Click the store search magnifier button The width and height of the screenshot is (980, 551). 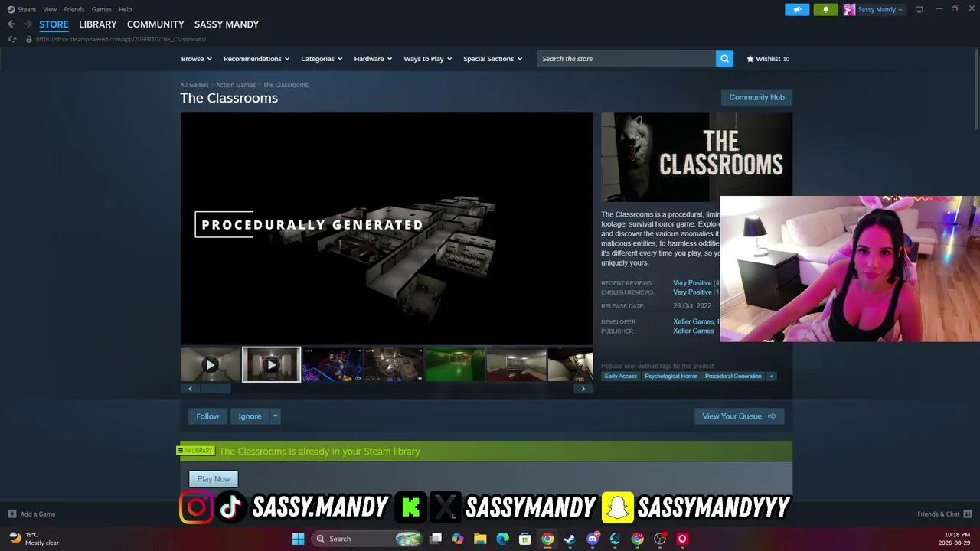click(x=724, y=59)
